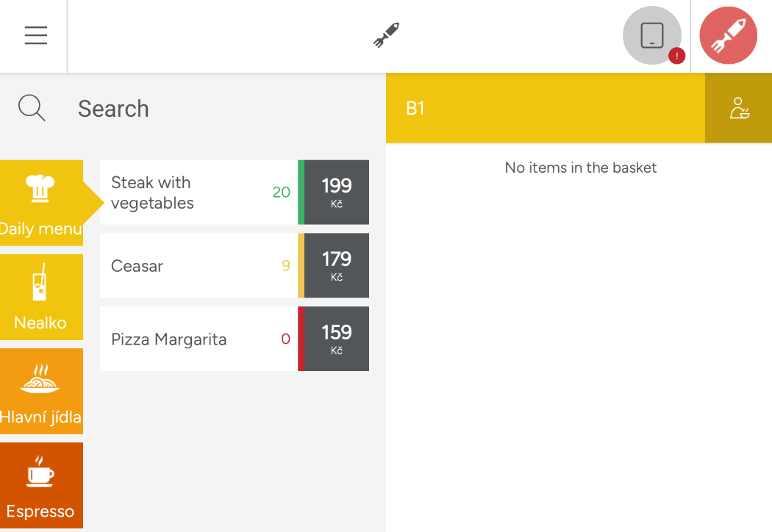This screenshot has height=532, width=772.
Task: Click the 179 Kč price tile
Action: tap(337, 266)
